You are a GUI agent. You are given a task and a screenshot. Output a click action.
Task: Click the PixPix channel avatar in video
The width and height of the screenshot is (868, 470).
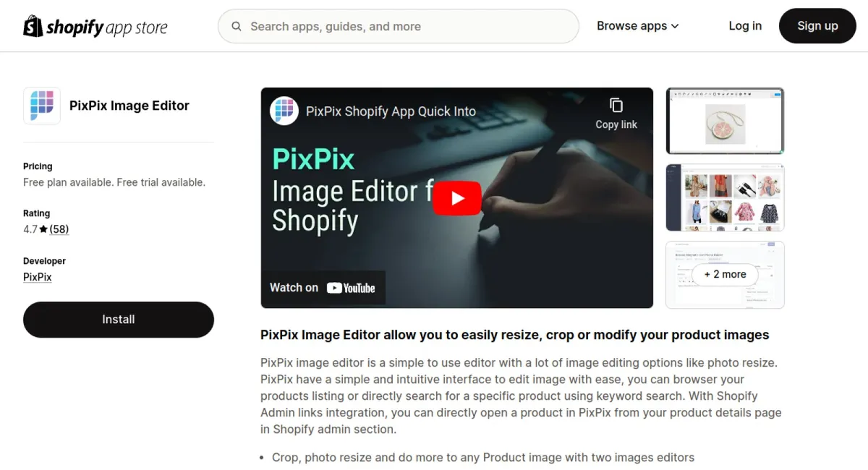tap(284, 111)
